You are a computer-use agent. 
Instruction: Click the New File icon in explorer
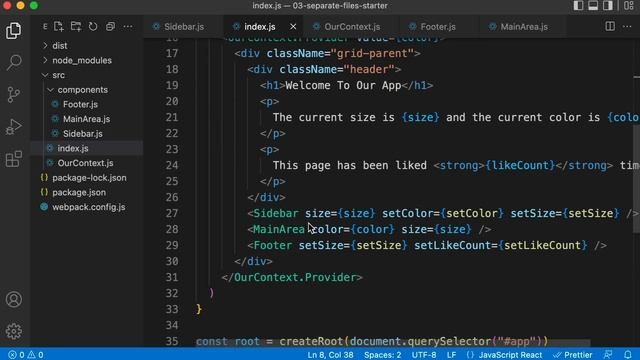tap(58, 27)
